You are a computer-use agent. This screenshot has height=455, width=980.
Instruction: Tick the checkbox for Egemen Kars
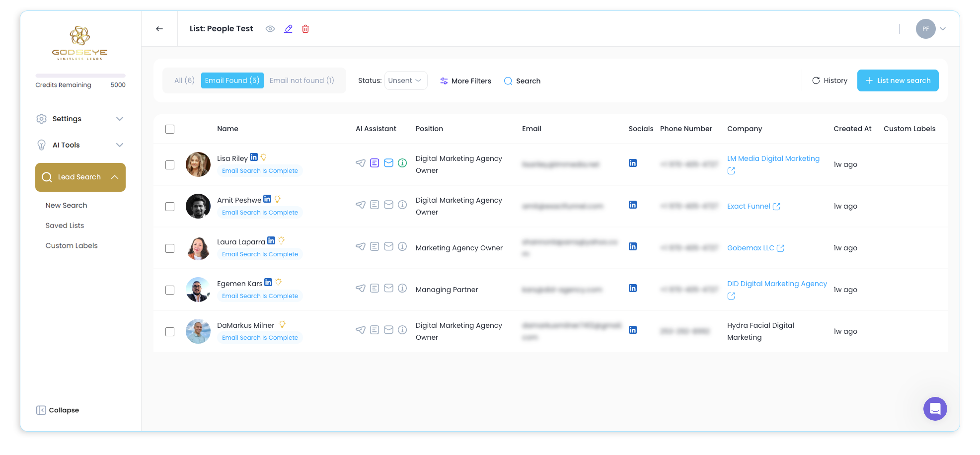coord(170,290)
